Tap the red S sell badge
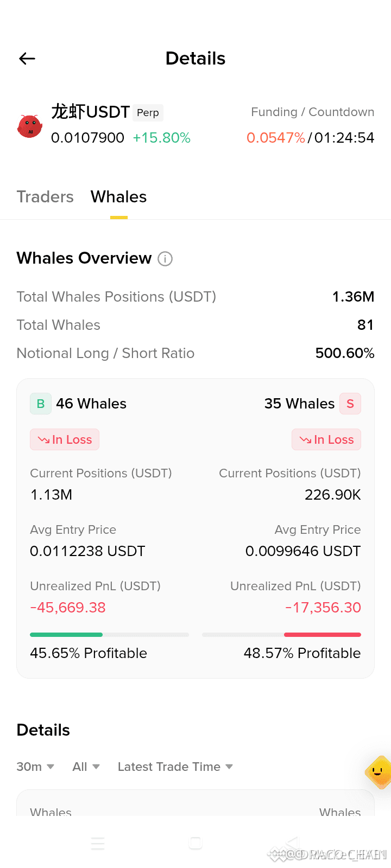The height and width of the screenshot is (868, 391). tap(350, 404)
